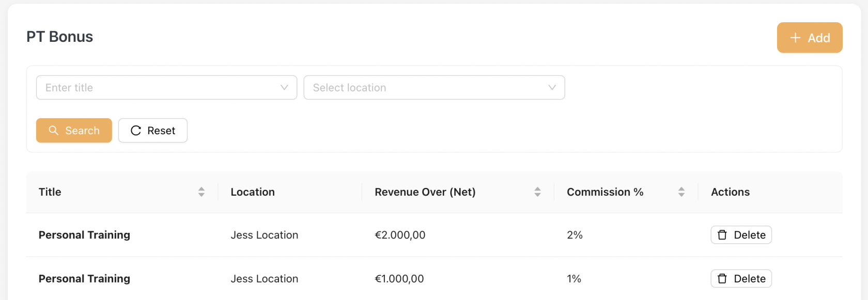The height and width of the screenshot is (300, 868).
Task: Click the circular arrow Reset icon
Action: click(136, 131)
